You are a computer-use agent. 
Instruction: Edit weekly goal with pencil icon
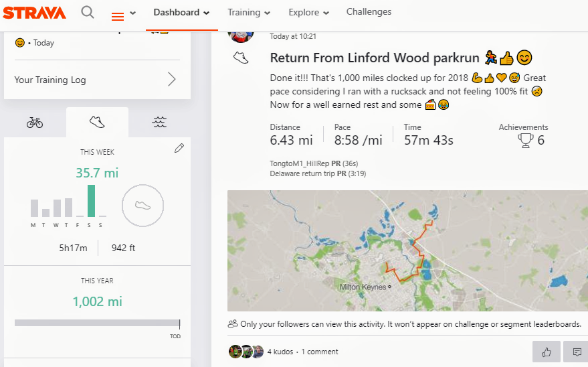[x=179, y=148]
